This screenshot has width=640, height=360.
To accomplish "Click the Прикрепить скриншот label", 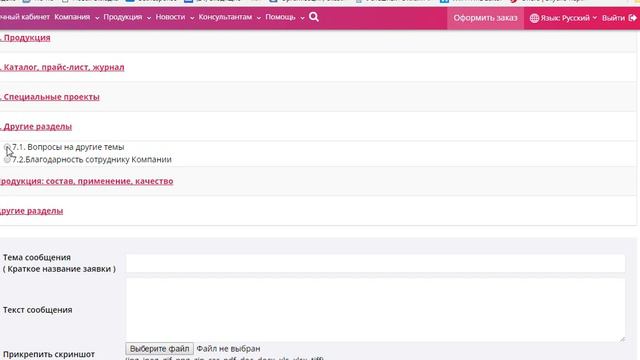I will point(49,354).
